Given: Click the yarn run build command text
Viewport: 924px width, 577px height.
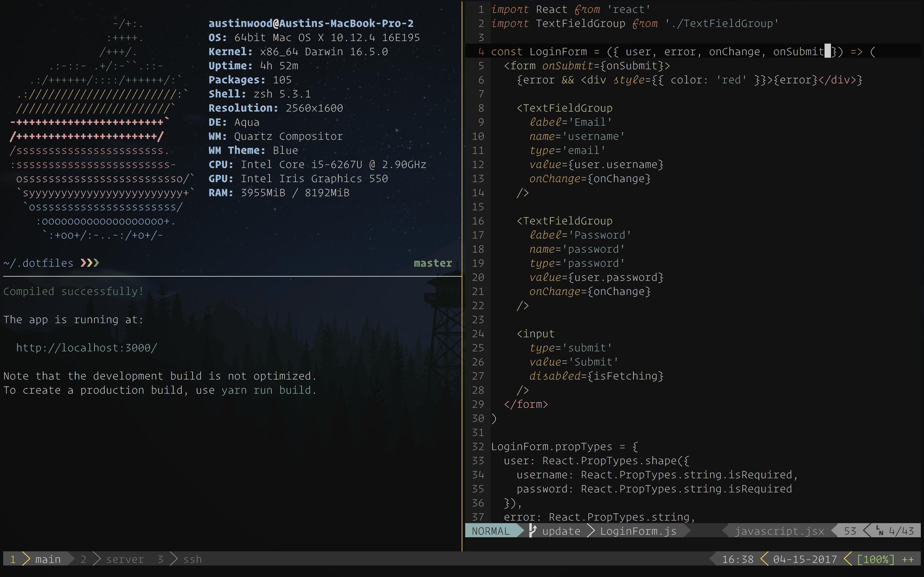Looking at the screenshot, I should [266, 390].
